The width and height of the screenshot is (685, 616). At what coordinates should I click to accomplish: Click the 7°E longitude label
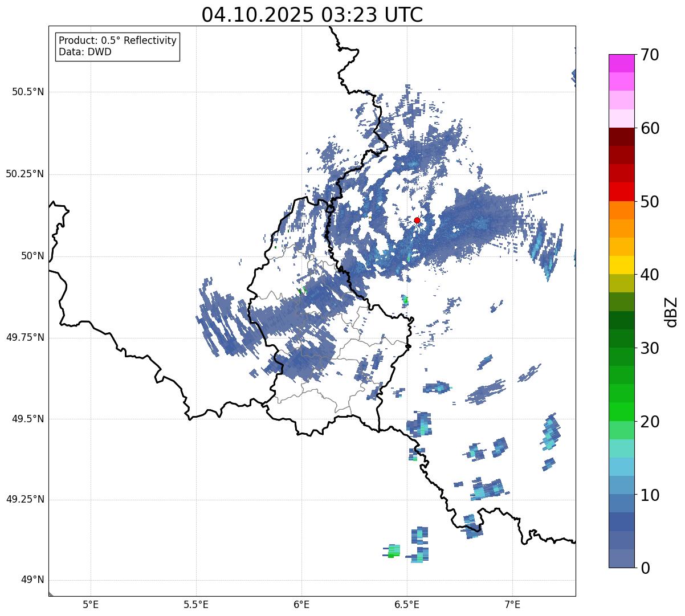click(x=512, y=605)
